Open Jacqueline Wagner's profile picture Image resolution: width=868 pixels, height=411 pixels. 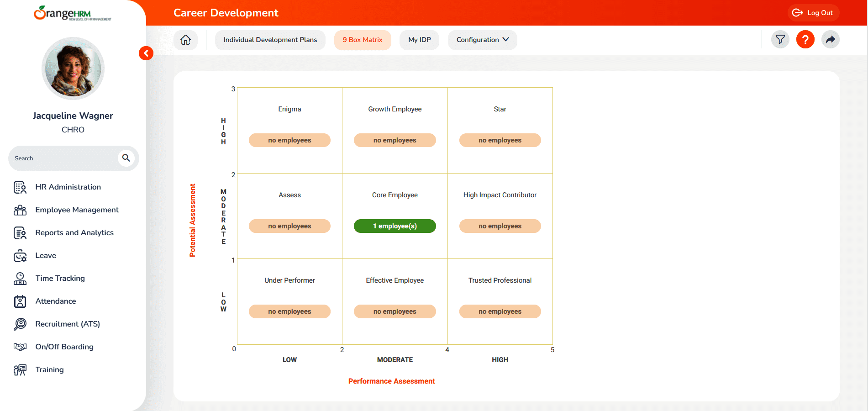[73, 68]
